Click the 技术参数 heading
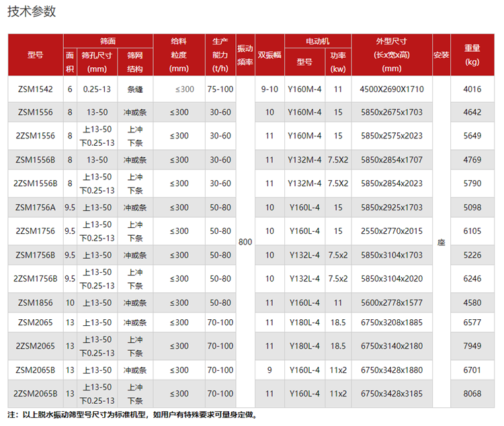The width and height of the screenshot is (504, 426). (x=32, y=12)
